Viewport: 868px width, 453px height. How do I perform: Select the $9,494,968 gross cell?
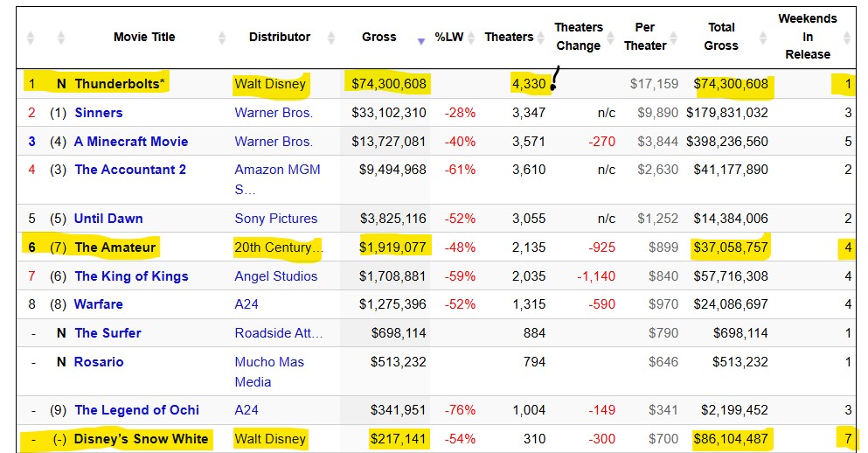(x=392, y=170)
